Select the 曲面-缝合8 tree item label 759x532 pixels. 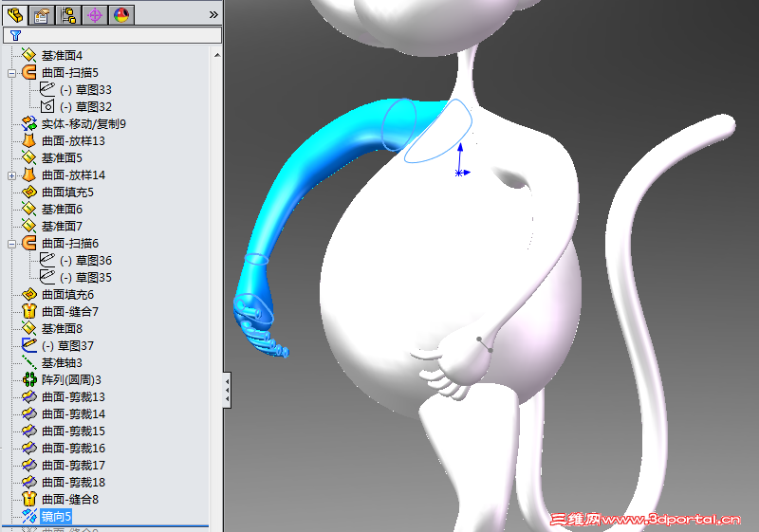click(70, 499)
